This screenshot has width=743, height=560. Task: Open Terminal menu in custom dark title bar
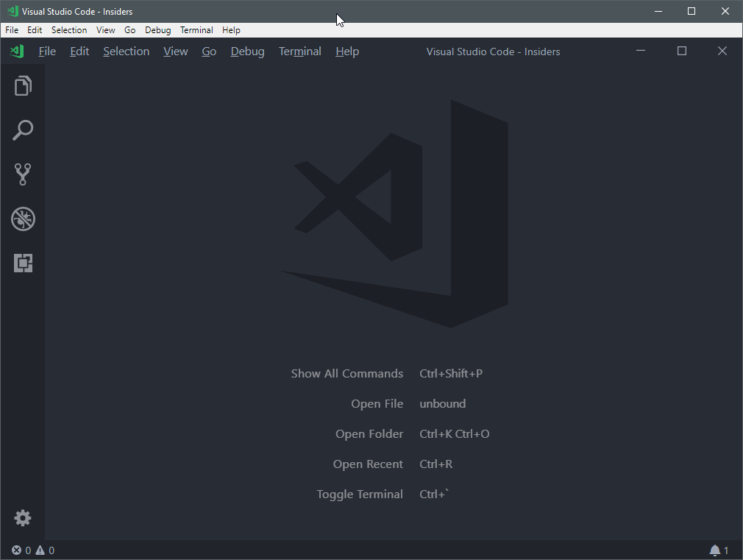pos(300,52)
